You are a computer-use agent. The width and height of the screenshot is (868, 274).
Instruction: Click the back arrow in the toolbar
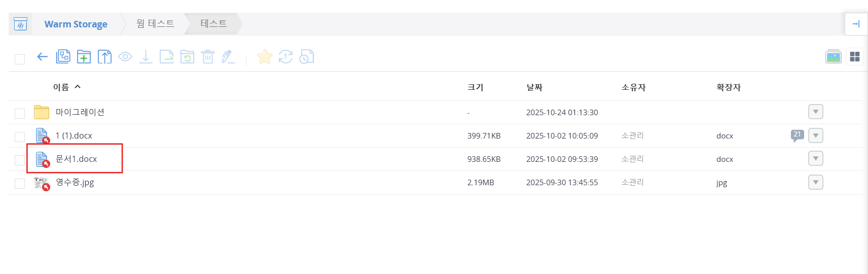click(42, 57)
